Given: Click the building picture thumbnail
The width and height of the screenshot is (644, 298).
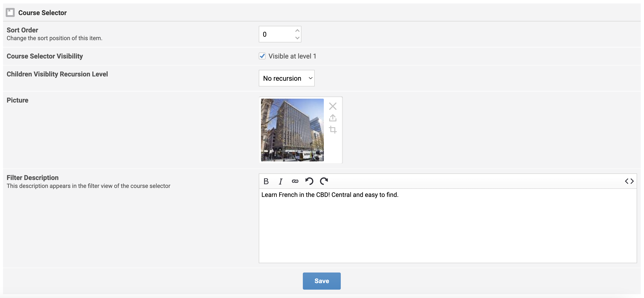Looking at the screenshot, I should 292,130.
